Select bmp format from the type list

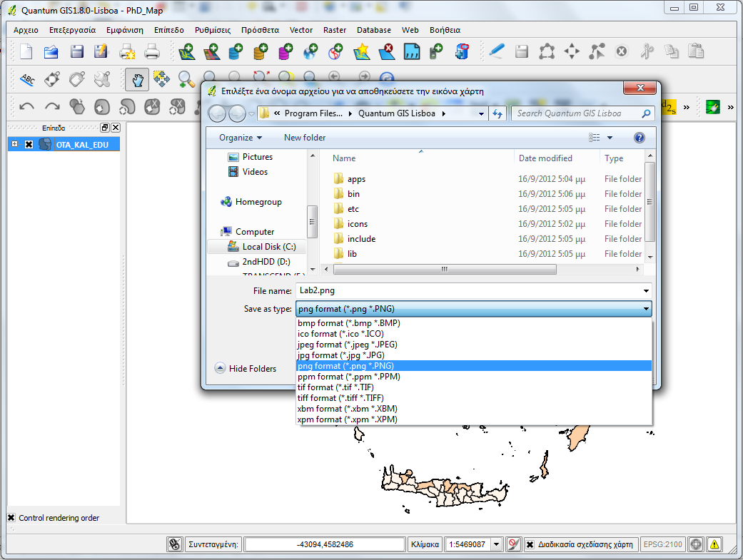point(474,323)
